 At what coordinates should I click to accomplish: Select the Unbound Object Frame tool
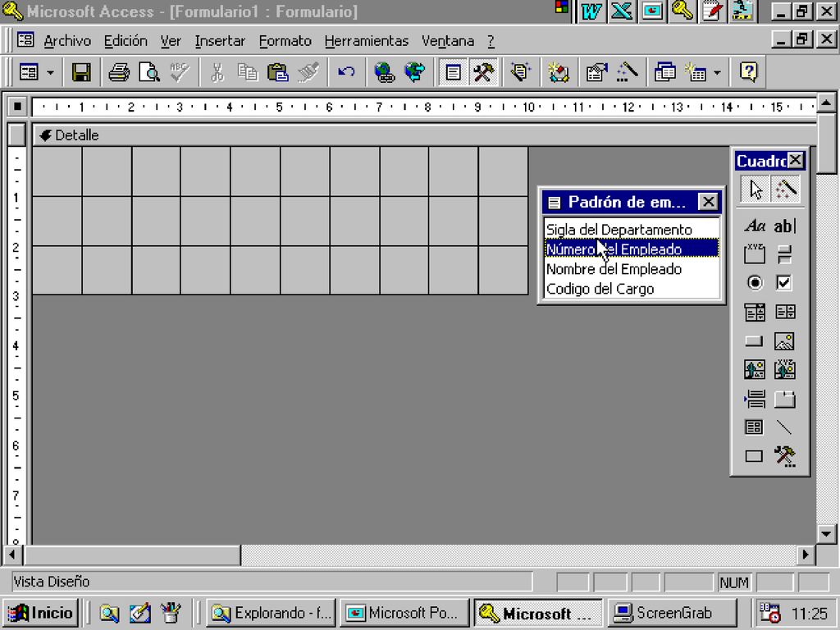[x=755, y=370]
